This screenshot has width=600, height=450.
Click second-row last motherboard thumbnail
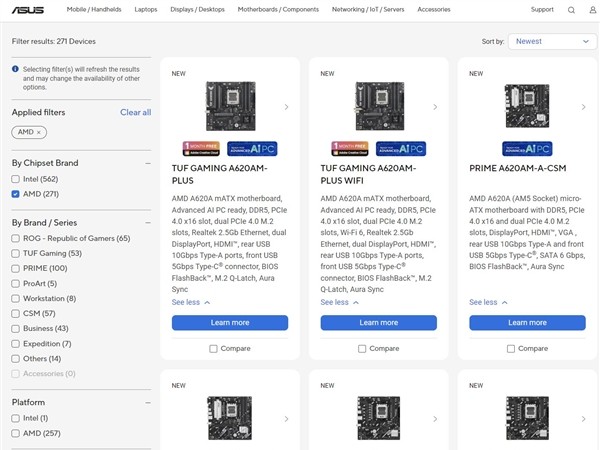point(527,418)
